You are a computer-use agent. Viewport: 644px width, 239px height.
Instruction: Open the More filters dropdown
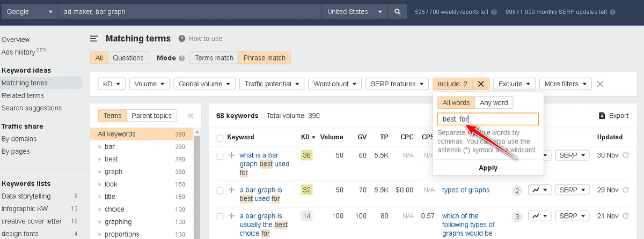(x=566, y=84)
